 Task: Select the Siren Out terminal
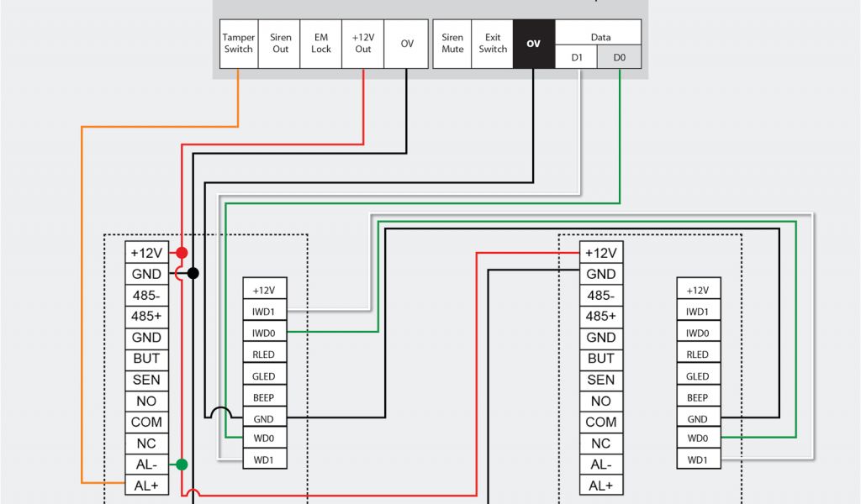tap(280, 44)
